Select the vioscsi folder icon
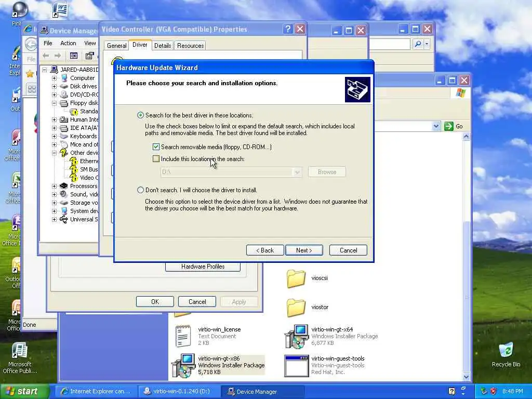Screen dimensions: 532x399 click(296, 278)
